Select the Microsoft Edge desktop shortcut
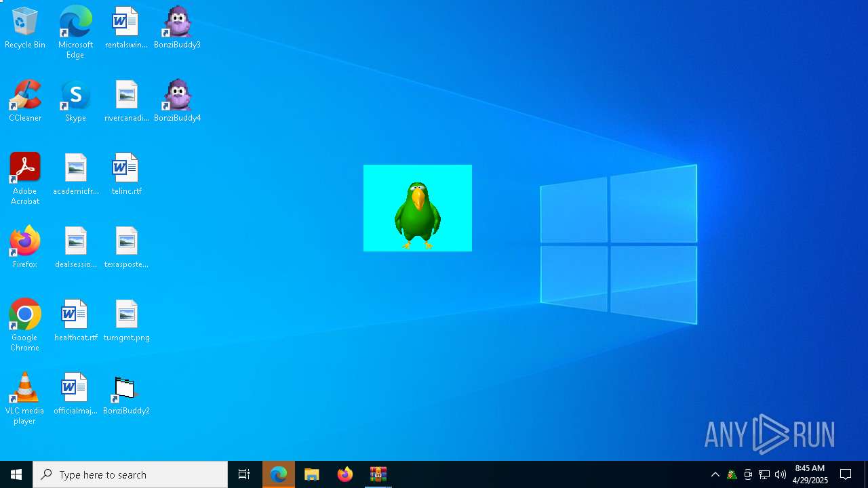This screenshot has width=868, height=488. click(75, 32)
